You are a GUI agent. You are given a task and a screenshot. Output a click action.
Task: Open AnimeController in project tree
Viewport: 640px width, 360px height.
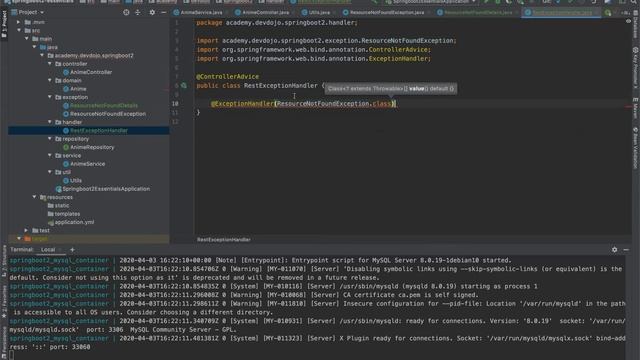point(91,72)
